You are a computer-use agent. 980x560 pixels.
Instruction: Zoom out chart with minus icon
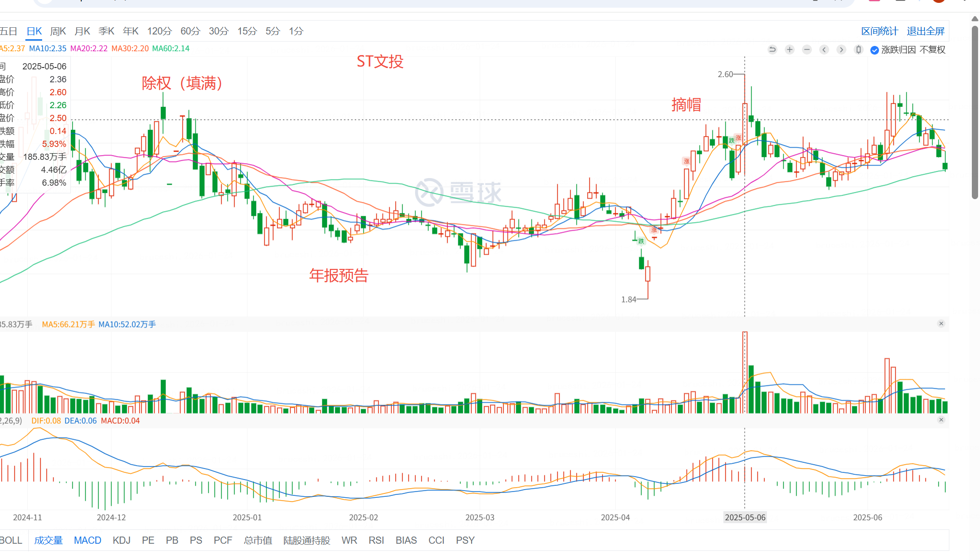pyautogui.click(x=807, y=50)
